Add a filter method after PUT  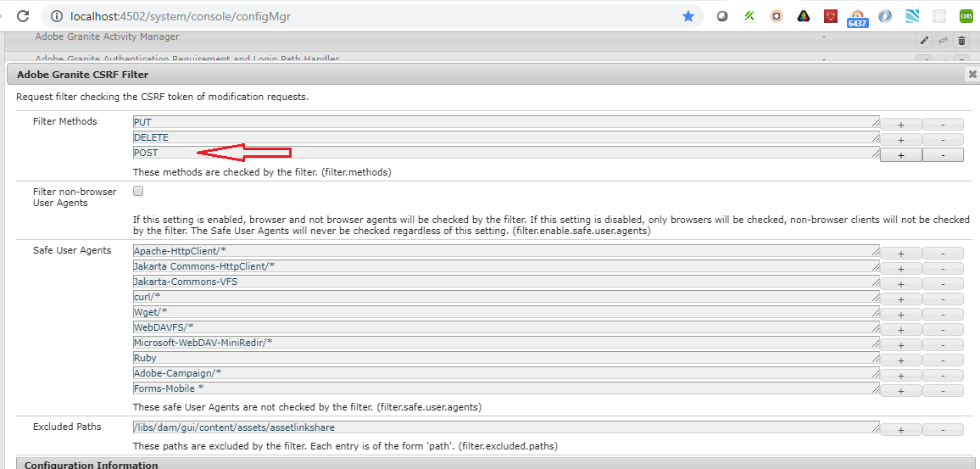pyautogui.click(x=900, y=124)
